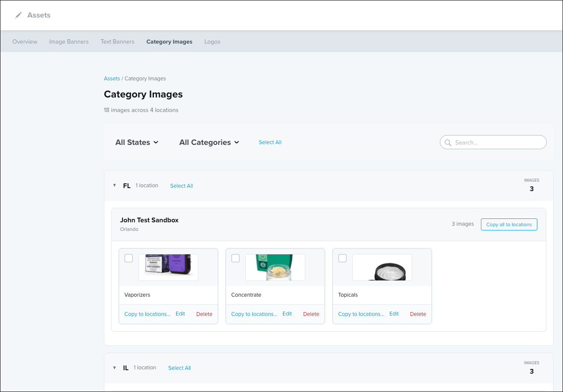
Task: Copy Concentrate image to locations
Action: (x=254, y=314)
